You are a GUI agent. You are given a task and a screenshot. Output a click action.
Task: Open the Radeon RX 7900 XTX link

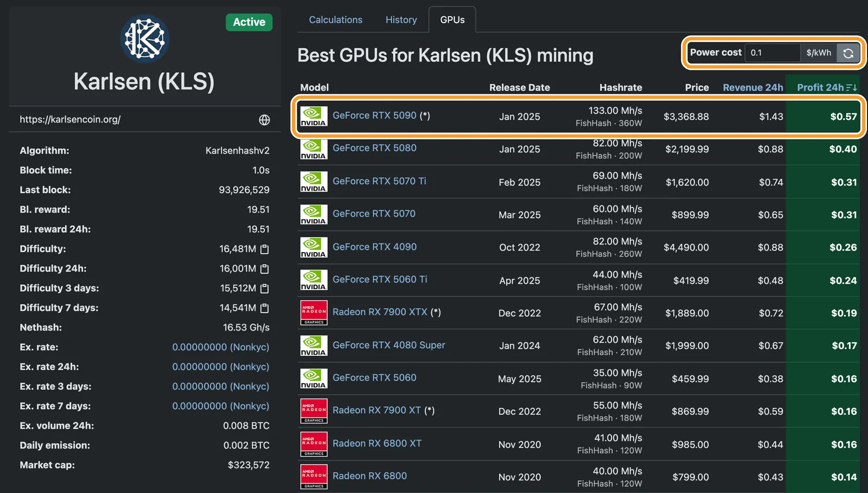[380, 312]
